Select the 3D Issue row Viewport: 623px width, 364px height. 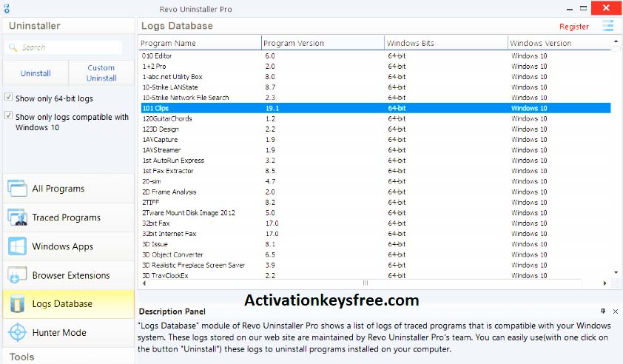click(376, 244)
